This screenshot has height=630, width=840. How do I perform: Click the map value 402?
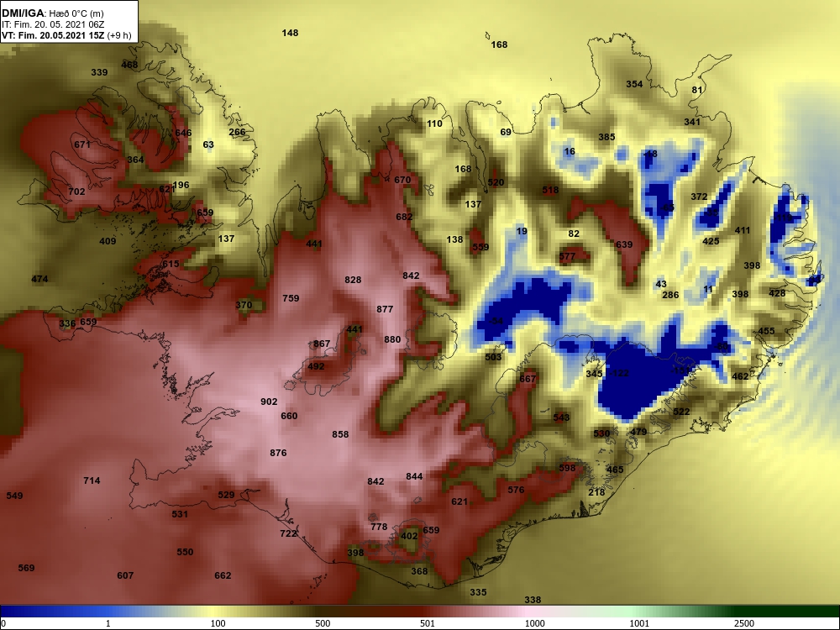coord(409,536)
